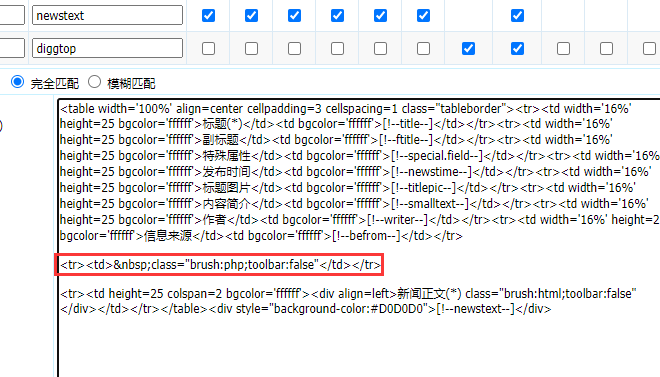Click the [!--befrom--] placeholder text
Screen dimensions: 660x377
(x=366, y=236)
